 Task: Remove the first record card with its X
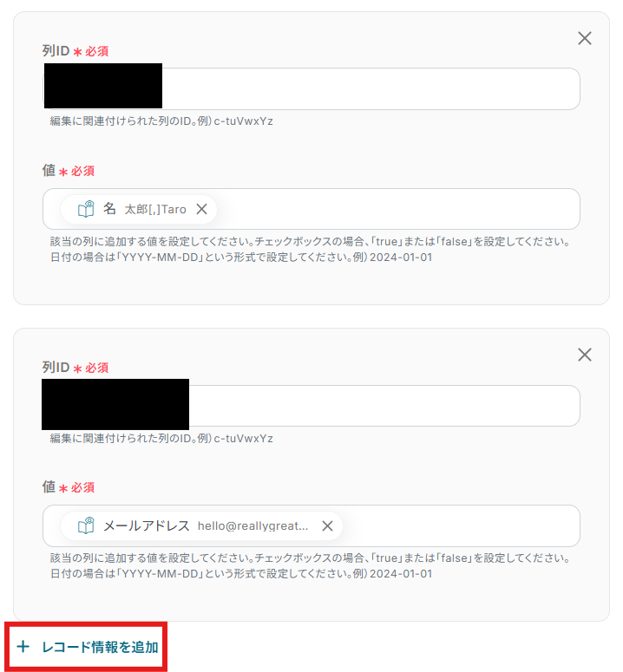[585, 38]
